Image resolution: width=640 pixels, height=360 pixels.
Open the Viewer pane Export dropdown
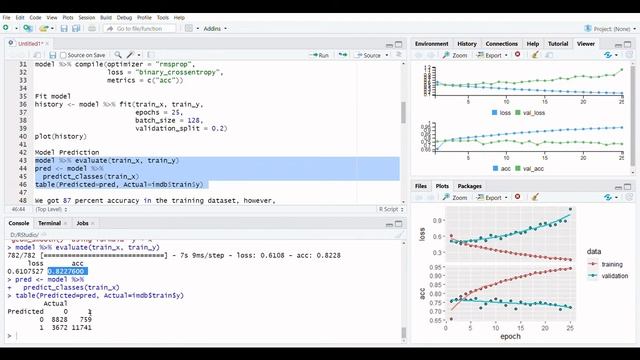(x=492, y=55)
